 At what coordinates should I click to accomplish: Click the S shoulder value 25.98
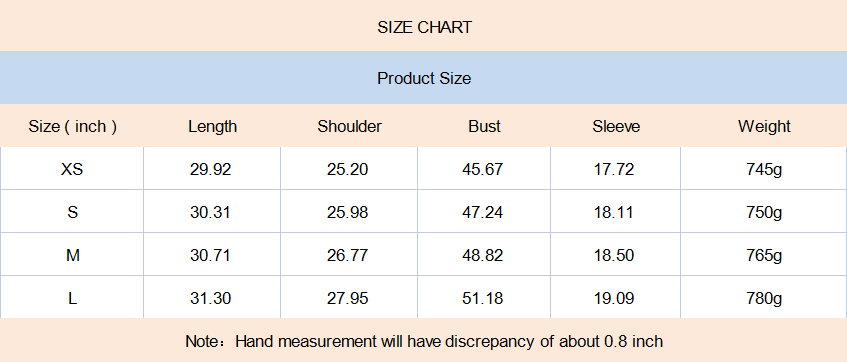347,212
